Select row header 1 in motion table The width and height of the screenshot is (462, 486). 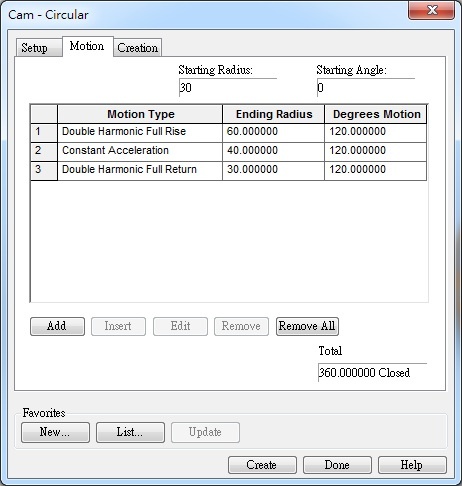point(44,133)
